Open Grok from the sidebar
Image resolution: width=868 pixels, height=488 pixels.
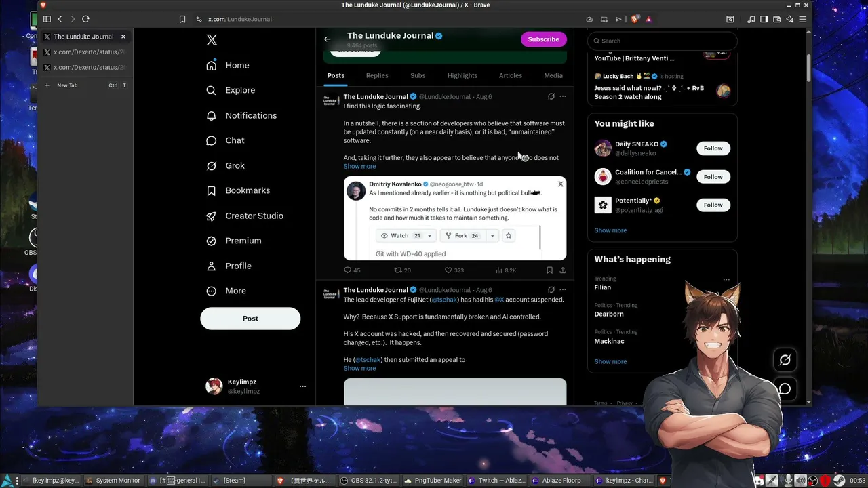tap(225, 165)
